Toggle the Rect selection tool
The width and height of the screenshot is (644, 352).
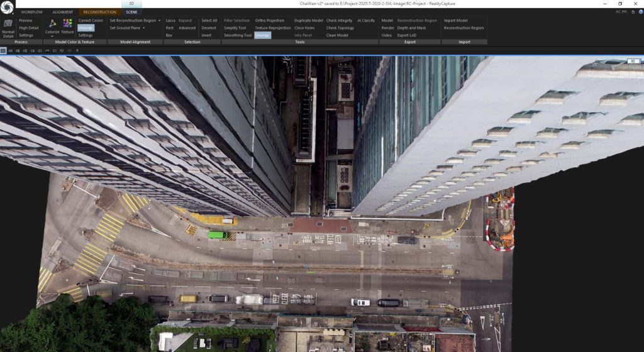[x=169, y=28]
